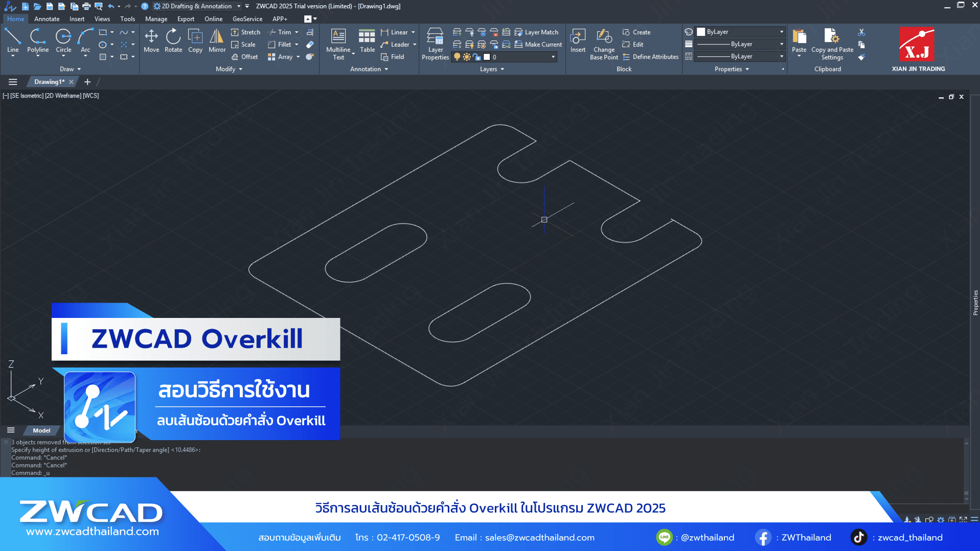
Task: Open Layer Properties manager
Action: 435,44
